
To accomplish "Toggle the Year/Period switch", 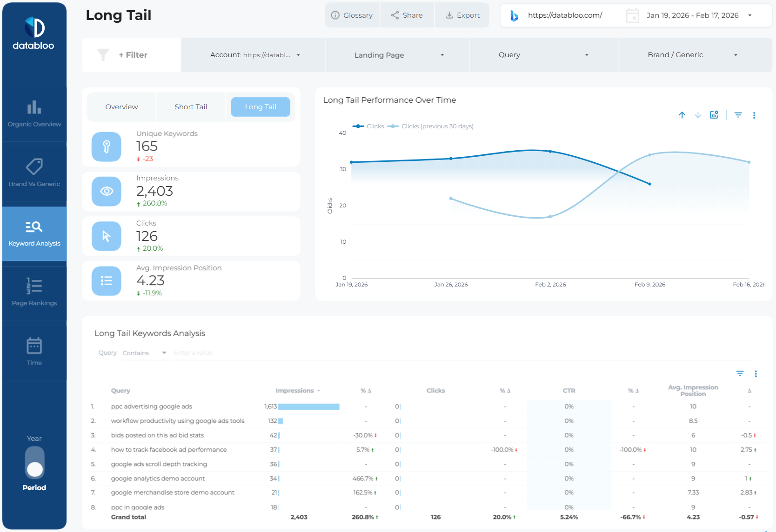I will coord(34,462).
